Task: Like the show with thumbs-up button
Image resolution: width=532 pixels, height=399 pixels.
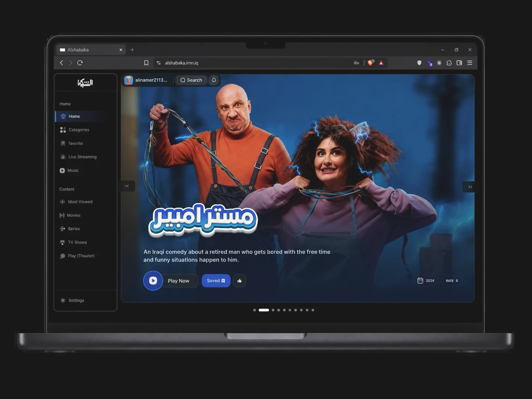Action: click(x=240, y=281)
